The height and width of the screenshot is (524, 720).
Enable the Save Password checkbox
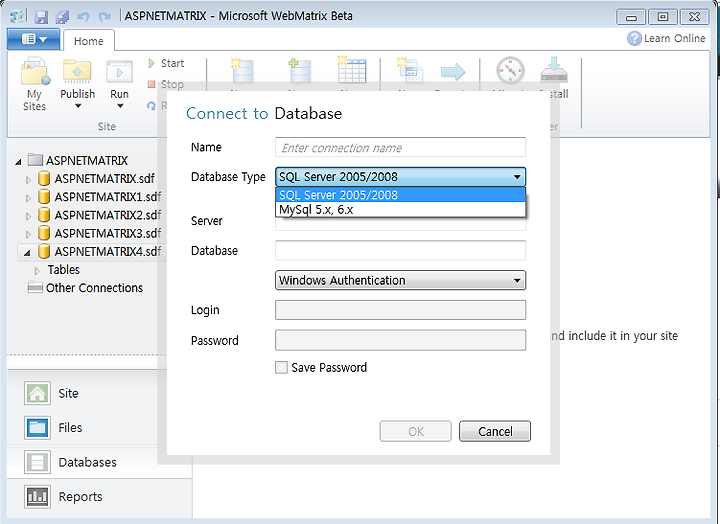281,367
